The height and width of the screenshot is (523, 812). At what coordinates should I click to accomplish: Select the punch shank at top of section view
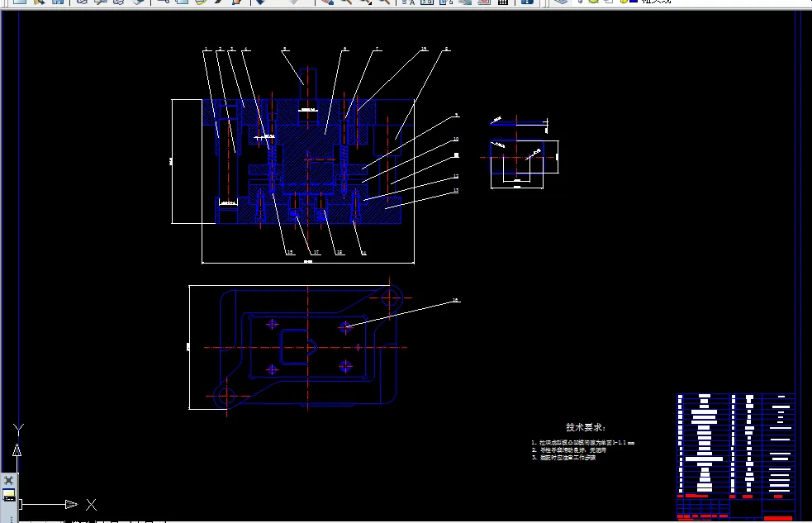pyautogui.click(x=307, y=84)
